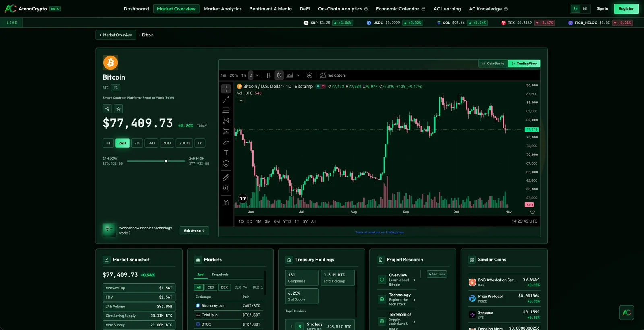The image size is (644, 330).
Task: Open Sentiment & Media nav item
Action: click(270, 8)
